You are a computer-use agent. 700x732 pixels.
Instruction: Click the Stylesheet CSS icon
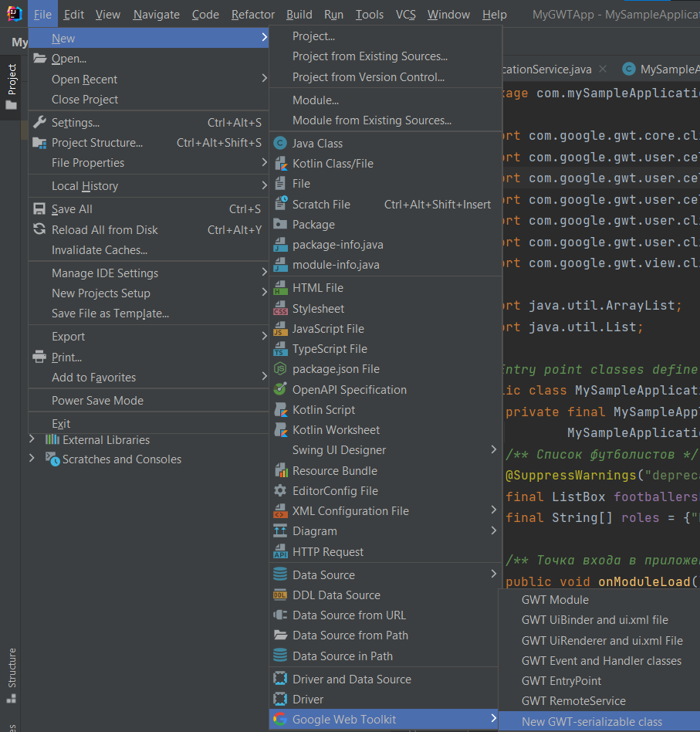[x=280, y=308]
